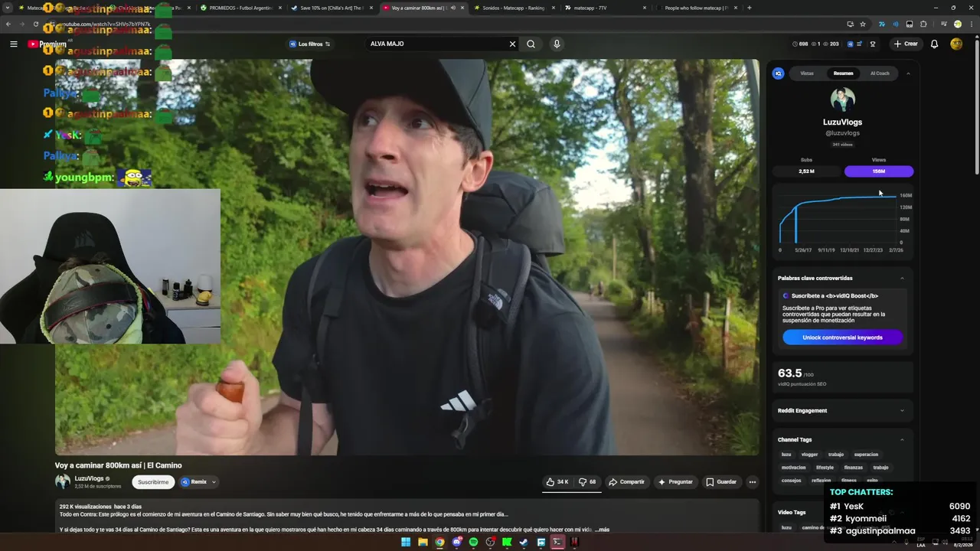980x551 pixels.
Task: Click in ALVA MAJO search field
Action: tap(436, 44)
